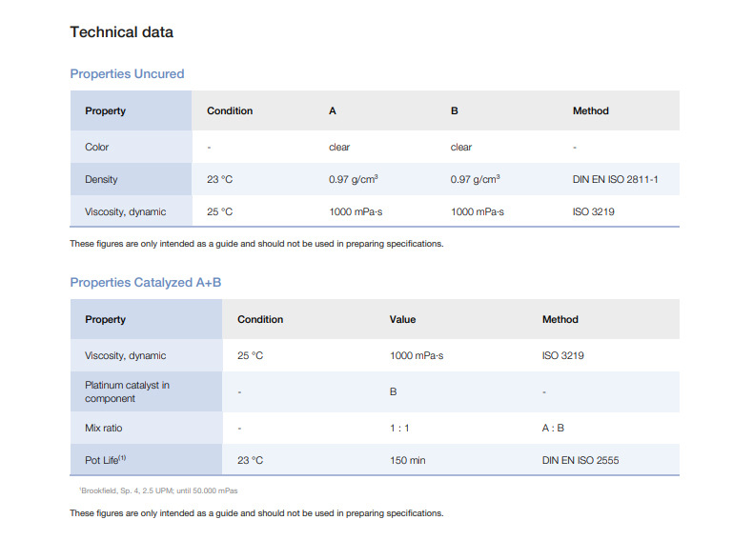Click the "Platinum catalyst in component" cell

127,391
